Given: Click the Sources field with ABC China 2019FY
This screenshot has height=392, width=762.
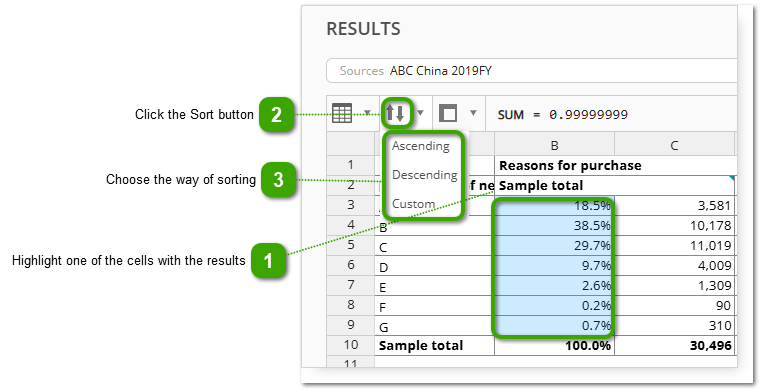Looking at the screenshot, I should (532, 71).
